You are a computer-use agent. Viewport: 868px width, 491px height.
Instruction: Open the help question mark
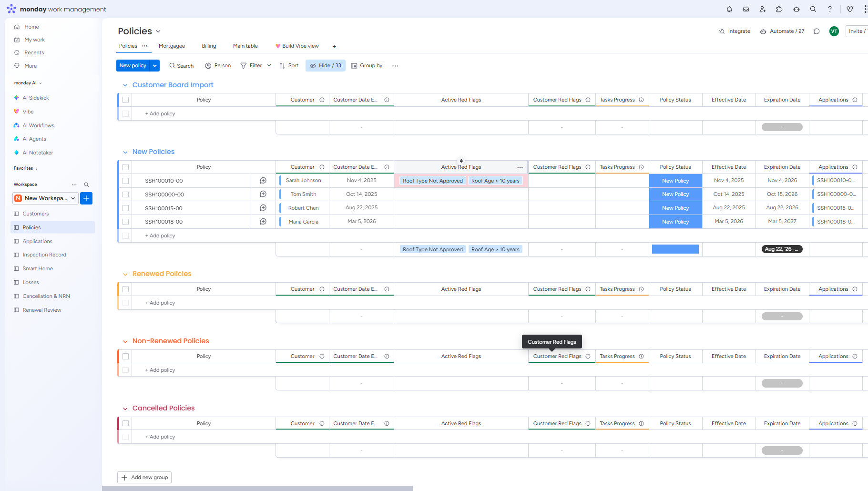(830, 9)
